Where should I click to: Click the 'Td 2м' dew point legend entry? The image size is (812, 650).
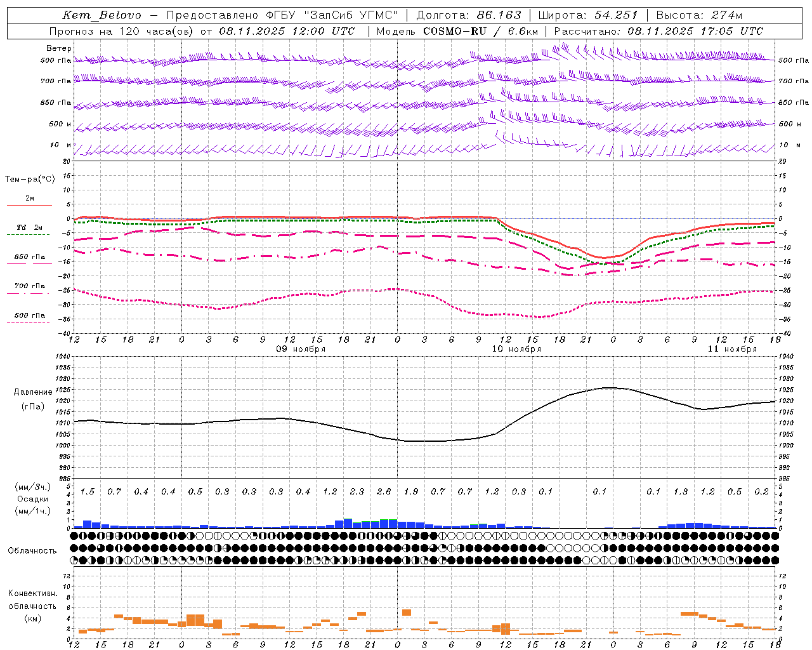(x=29, y=227)
